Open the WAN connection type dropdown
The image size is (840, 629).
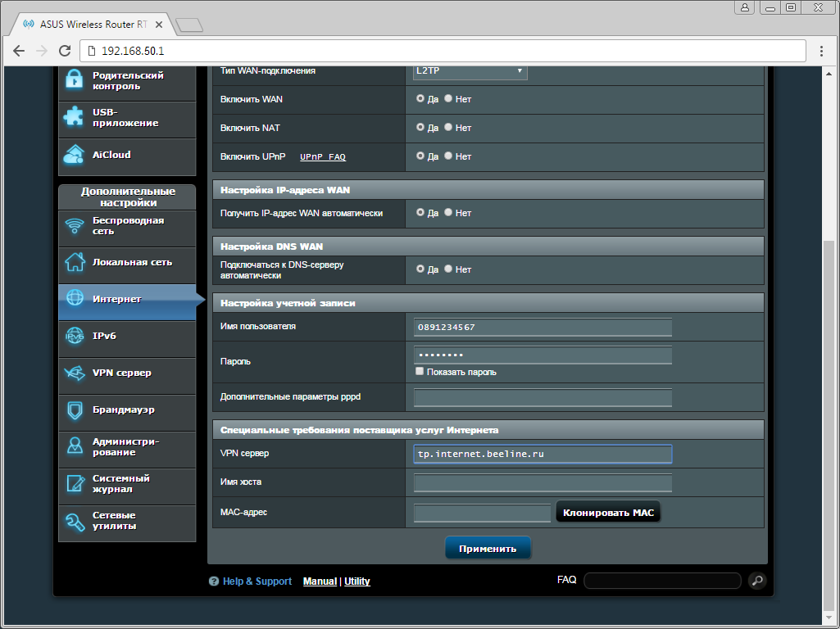470,72
